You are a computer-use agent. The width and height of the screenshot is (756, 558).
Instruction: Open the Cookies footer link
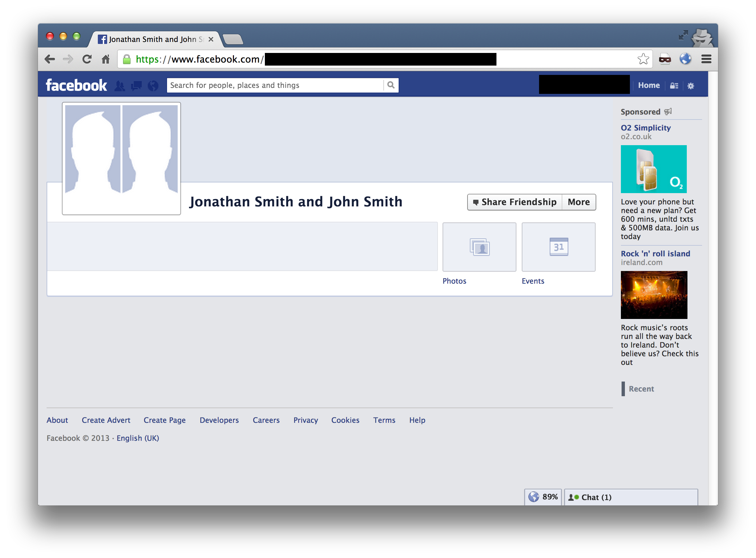pyautogui.click(x=345, y=420)
